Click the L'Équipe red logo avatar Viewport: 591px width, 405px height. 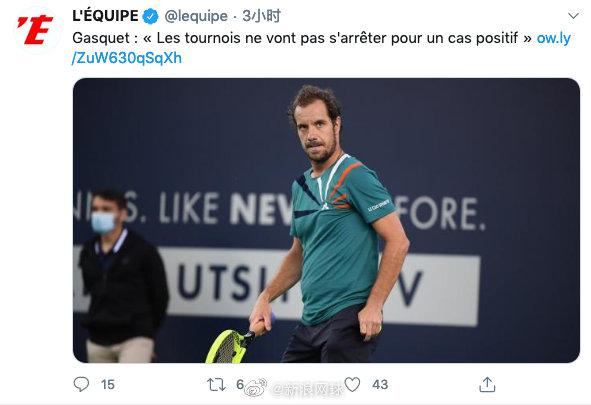coord(35,30)
